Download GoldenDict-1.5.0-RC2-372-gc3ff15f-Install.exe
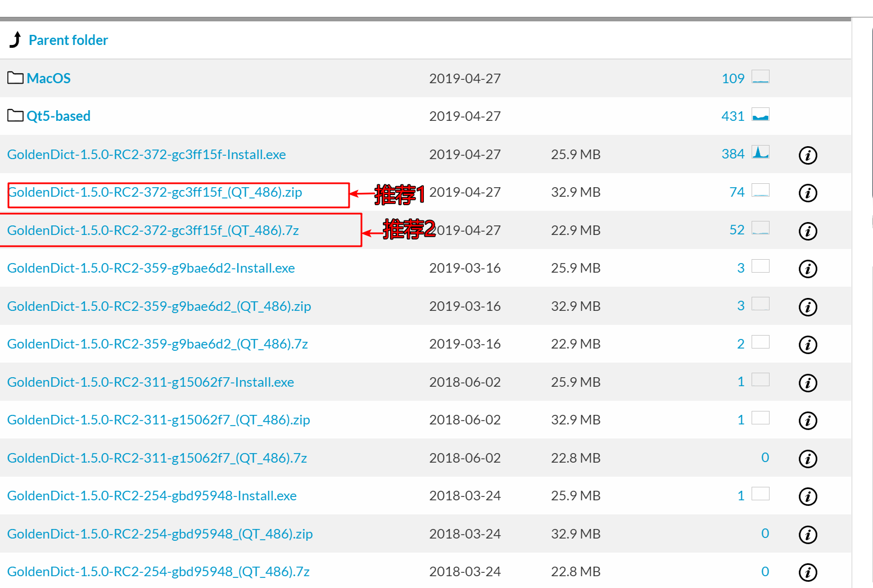The image size is (873, 588). tap(146, 155)
